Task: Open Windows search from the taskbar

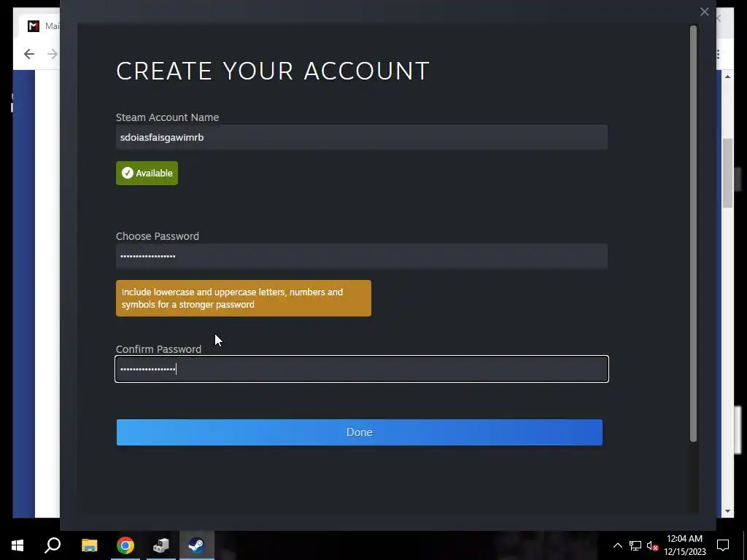Action: 53,545
